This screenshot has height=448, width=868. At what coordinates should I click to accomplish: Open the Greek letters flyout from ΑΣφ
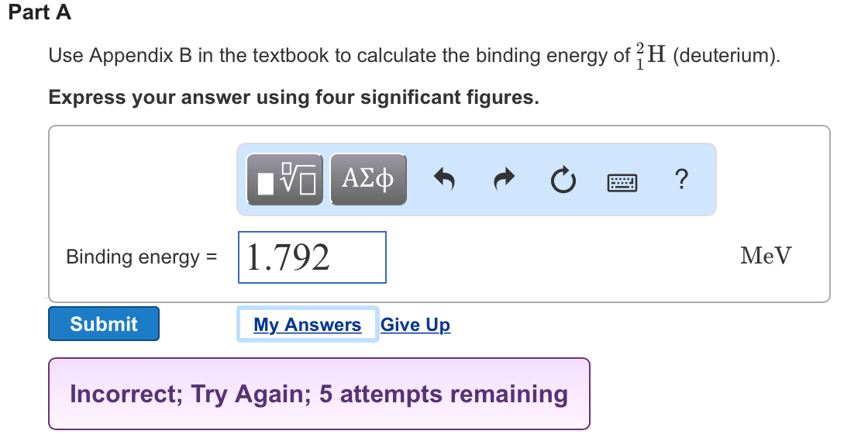[x=368, y=179]
